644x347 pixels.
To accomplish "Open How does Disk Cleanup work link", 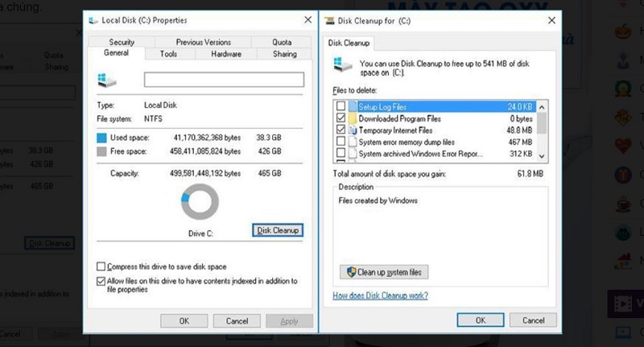I will tap(380, 295).
